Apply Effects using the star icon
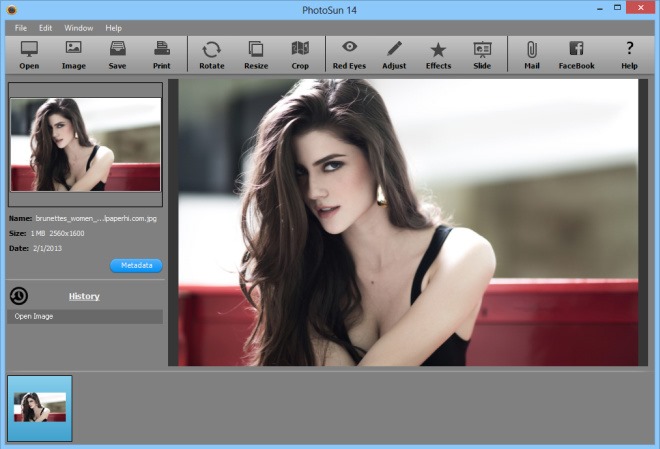Screen dimensions: 660x449 tap(438, 54)
